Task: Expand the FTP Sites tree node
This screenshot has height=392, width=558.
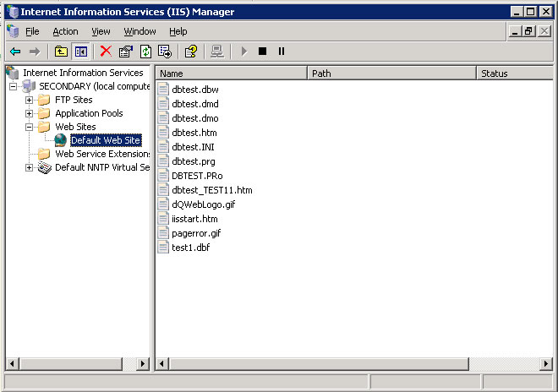Action: 30,100
